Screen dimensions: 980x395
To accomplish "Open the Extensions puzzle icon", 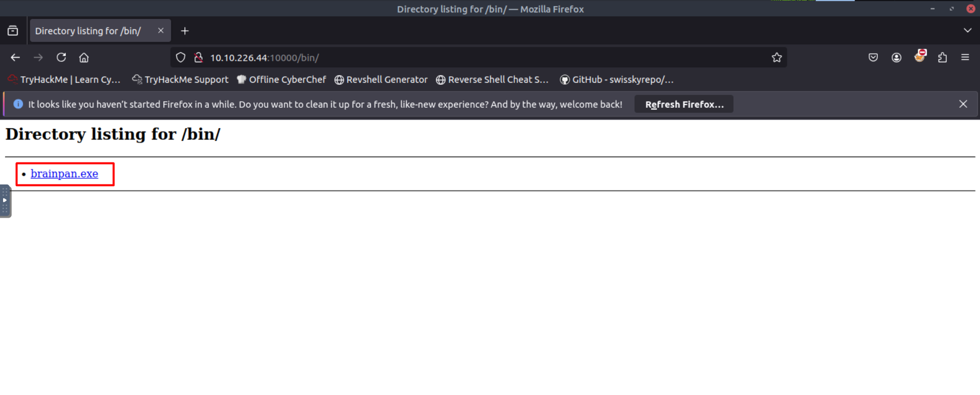I will 942,58.
